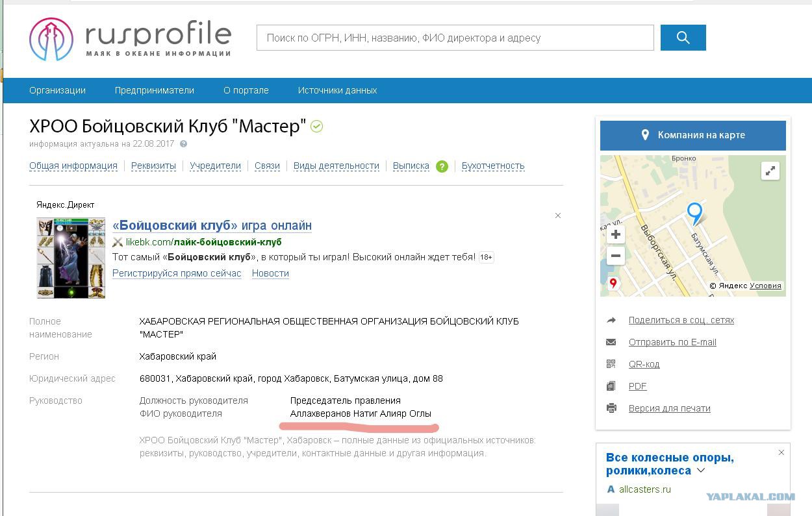Image resolution: width=812 pixels, height=516 pixels.
Task: Click Все колесные опоры, ролики, колеса ad title
Action: tap(670, 464)
